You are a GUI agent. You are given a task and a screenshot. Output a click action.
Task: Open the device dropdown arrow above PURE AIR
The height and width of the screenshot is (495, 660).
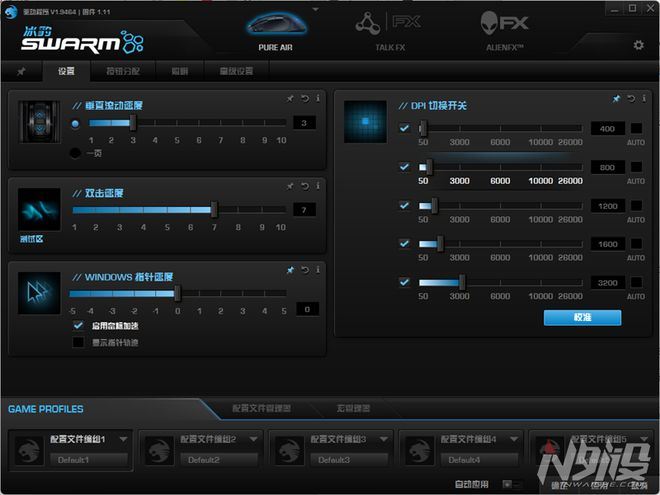tap(316, 9)
